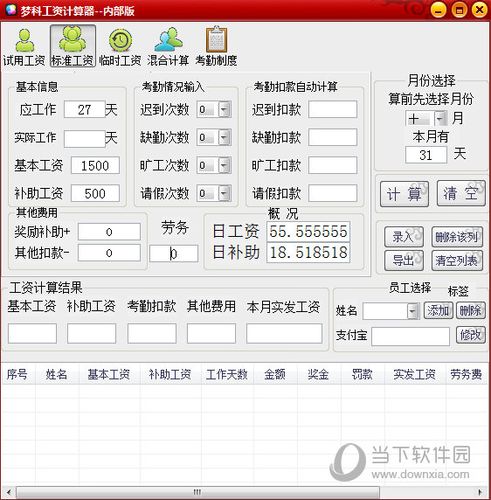
Task: Click the 实发工资 column header
Action: pyautogui.click(x=415, y=374)
